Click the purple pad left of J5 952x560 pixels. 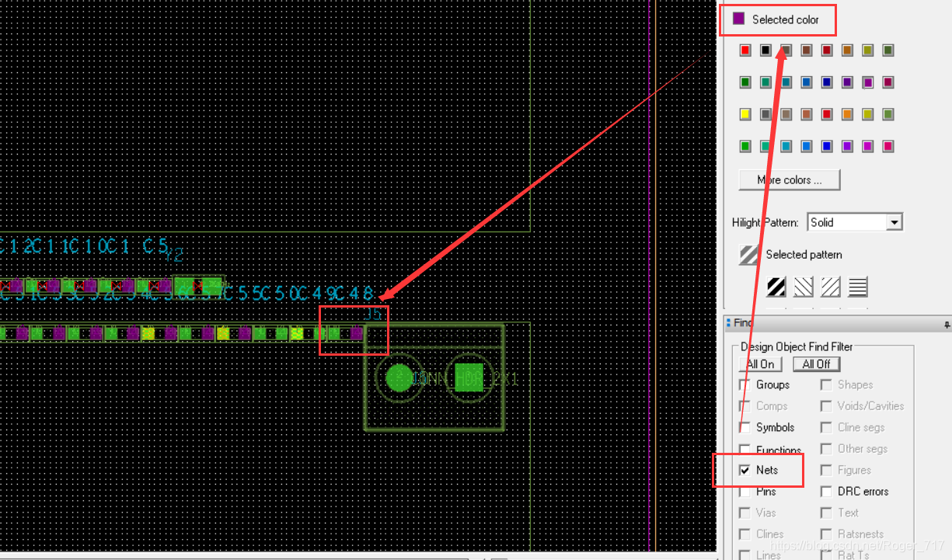(x=356, y=334)
